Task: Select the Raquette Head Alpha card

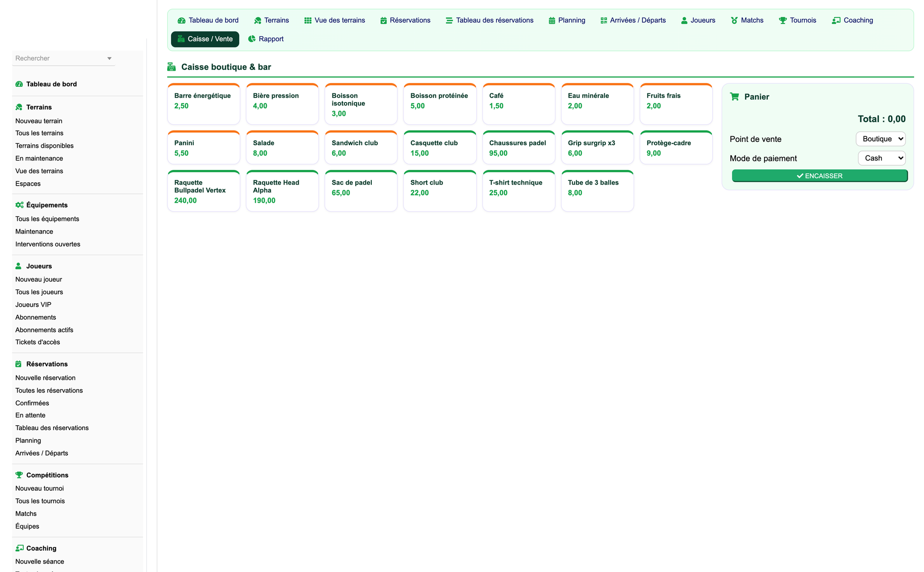Action: tap(283, 191)
